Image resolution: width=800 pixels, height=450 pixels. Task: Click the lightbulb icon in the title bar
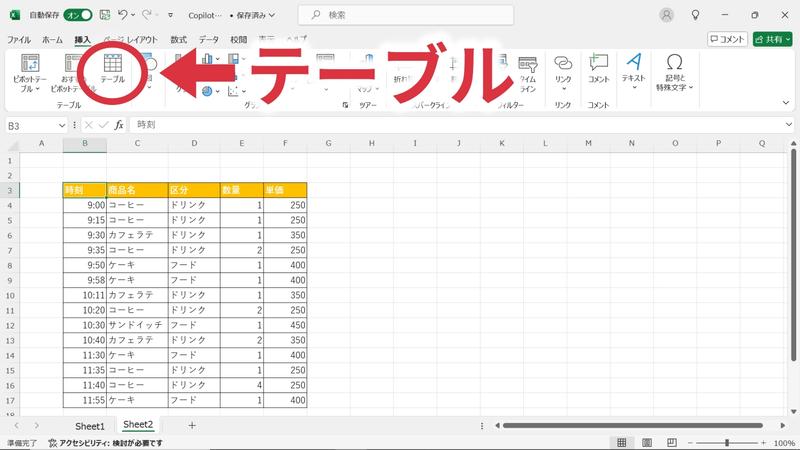pos(695,15)
